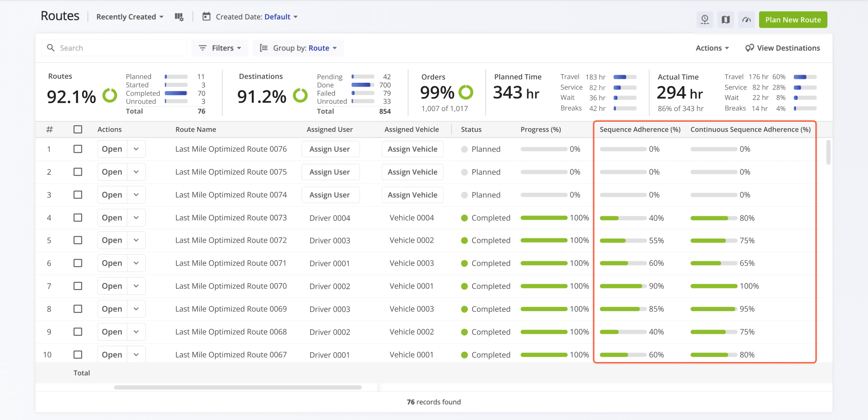Check the box for Route 0076
The image size is (868, 420).
pyautogui.click(x=78, y=149)
